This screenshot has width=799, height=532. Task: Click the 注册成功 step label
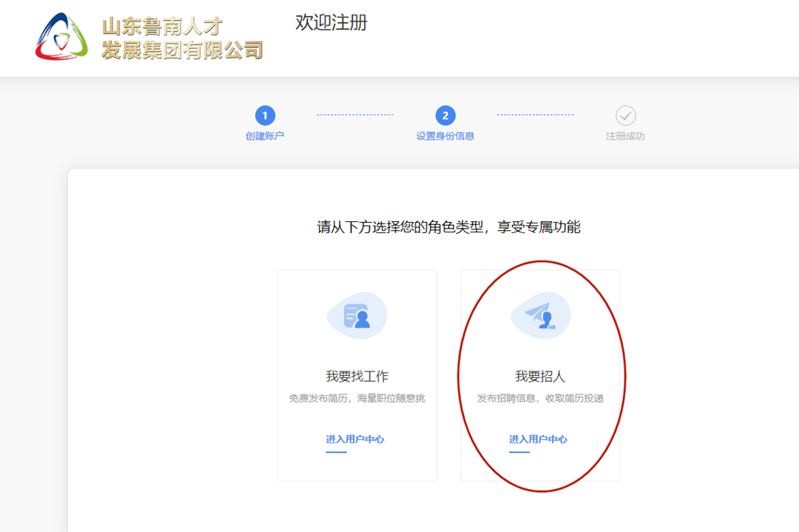click(x=625, y=136)
